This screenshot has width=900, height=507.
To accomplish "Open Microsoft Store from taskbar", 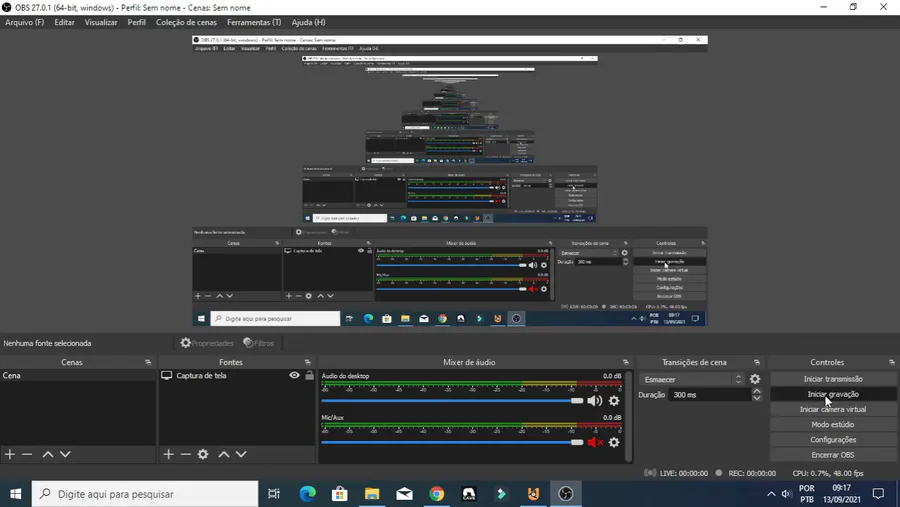I will (x=340, y=494).
